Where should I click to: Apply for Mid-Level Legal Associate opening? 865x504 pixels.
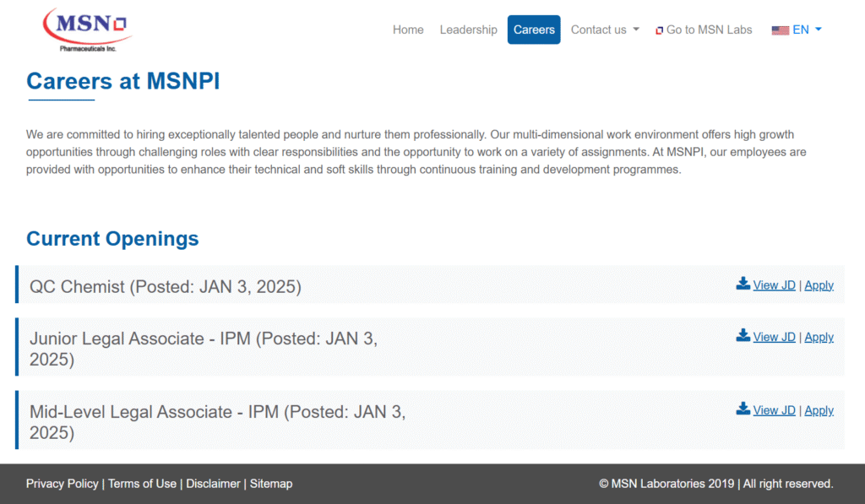[x=819, y=410]
